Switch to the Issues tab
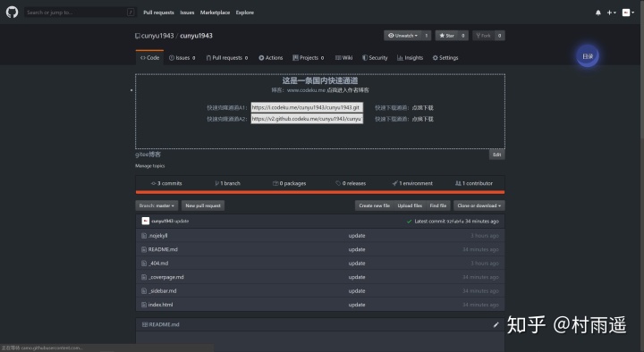Image resolution: width=644 pixels, height=352 pixels. tap(182, 58)
